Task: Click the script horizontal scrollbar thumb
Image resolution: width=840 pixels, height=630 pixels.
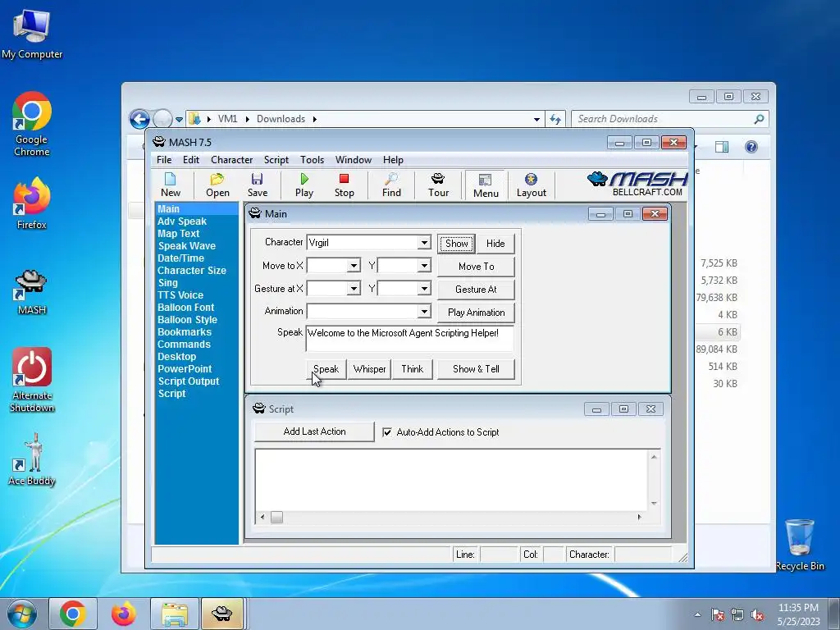Action: 276,517
